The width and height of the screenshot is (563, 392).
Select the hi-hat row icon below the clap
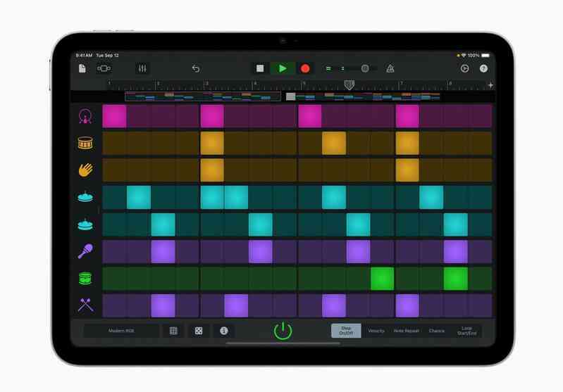(85, 197)
